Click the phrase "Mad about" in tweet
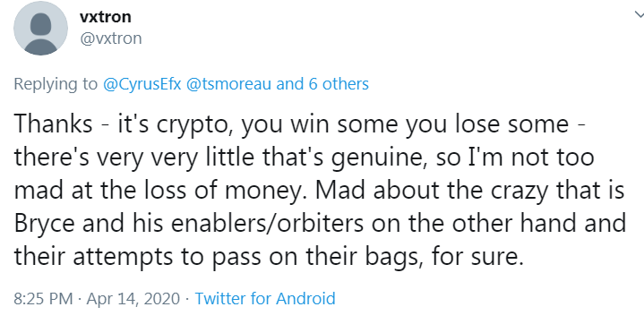This screenshot has width=644, height=324. pos(372,190)
